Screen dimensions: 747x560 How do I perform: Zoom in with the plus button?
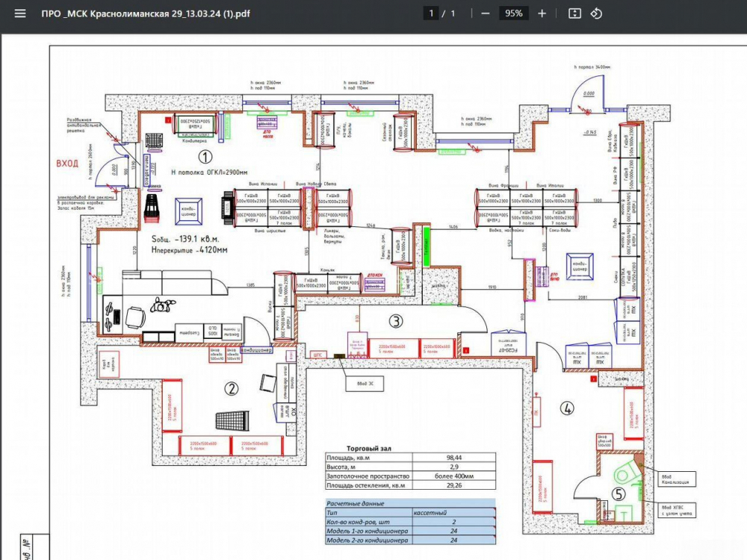click(542, 13)
